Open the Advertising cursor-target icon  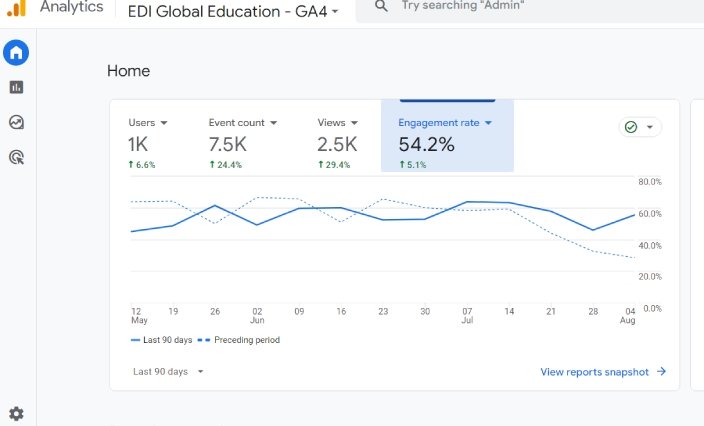16,157
